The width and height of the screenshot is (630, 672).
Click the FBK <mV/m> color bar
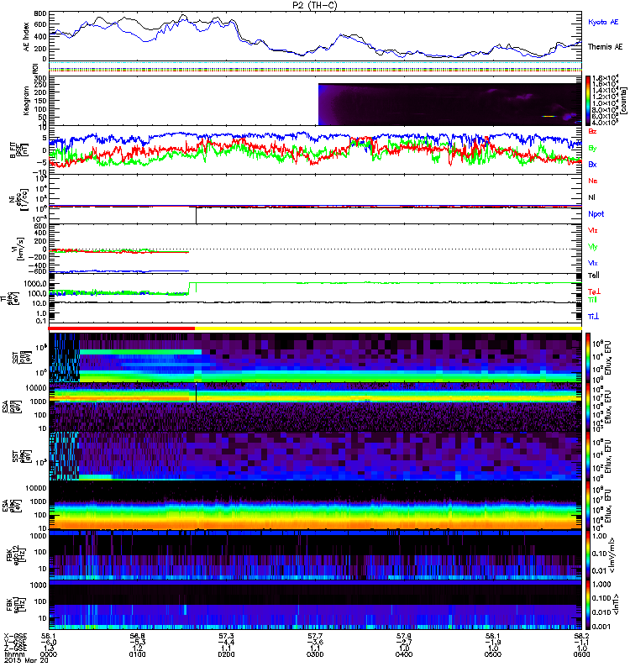(x=589, y=555)
